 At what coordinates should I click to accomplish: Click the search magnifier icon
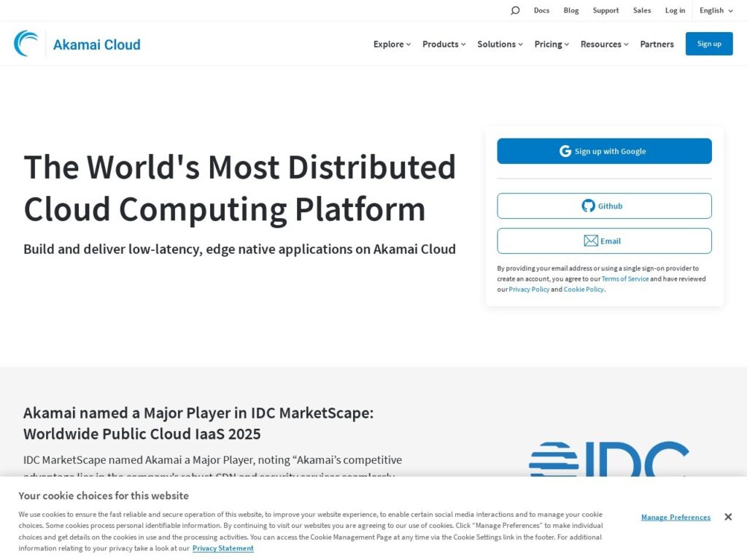point(515,11)
